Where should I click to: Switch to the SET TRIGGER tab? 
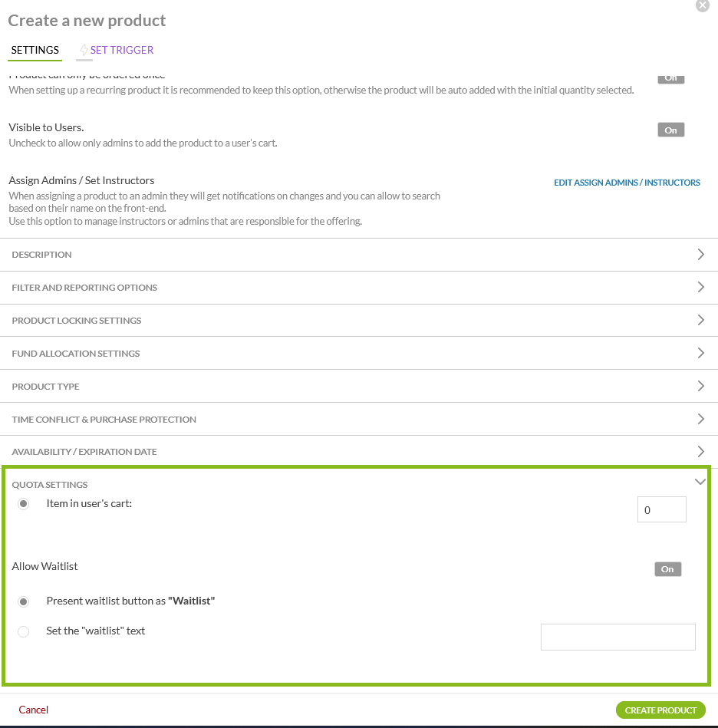121,50
